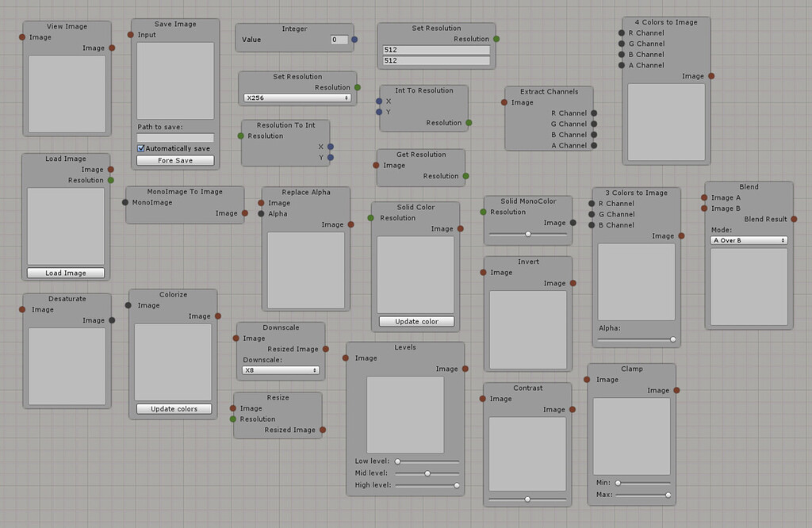Click Update colors on the Colorize node

(x=173, y=408)
